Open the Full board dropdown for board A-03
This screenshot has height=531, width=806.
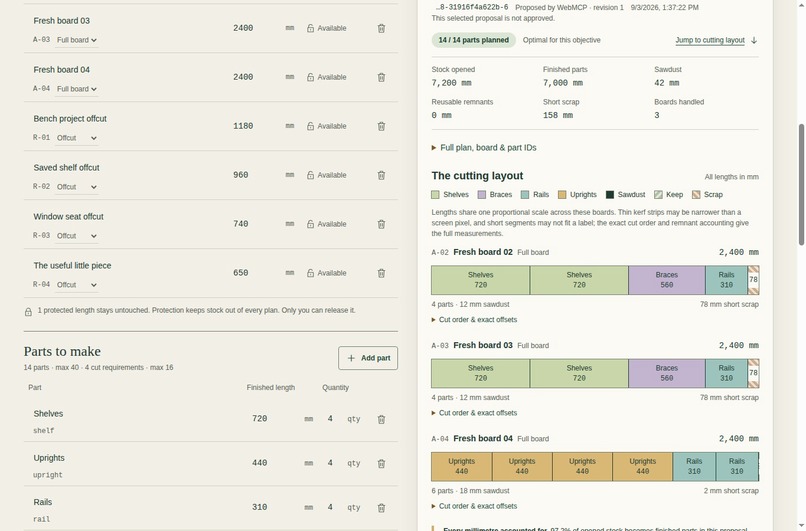(77, 40)
